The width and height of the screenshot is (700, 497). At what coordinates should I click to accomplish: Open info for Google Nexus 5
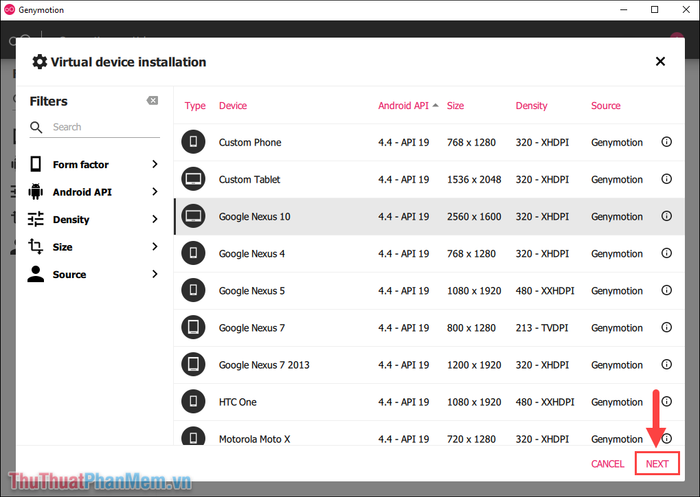coord(666,290)
